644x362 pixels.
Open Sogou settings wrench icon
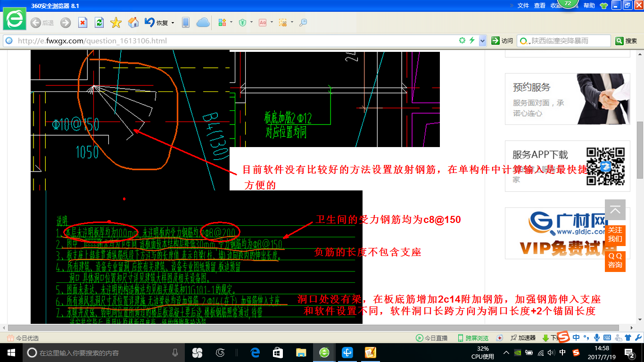pos(637,337)
